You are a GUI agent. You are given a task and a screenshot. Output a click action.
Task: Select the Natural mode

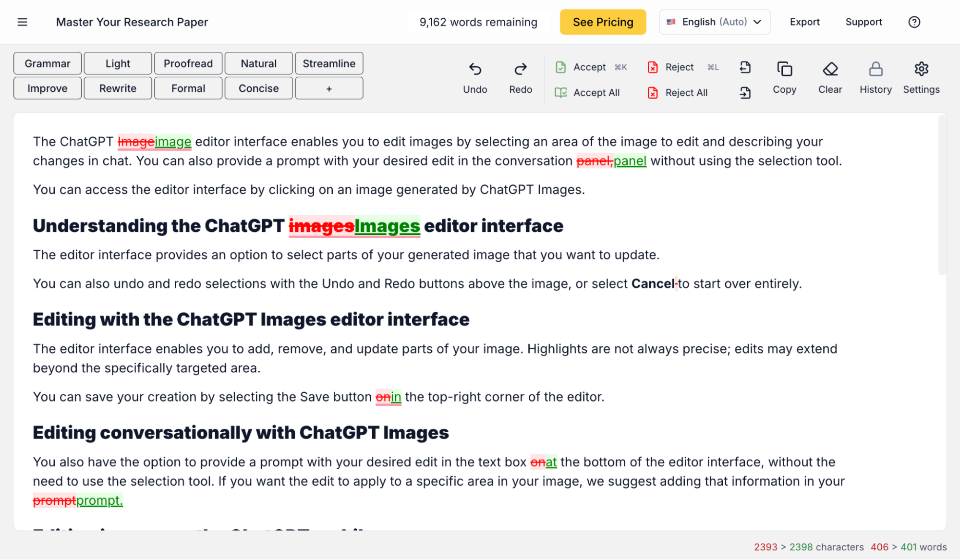(x=258, y=63)
